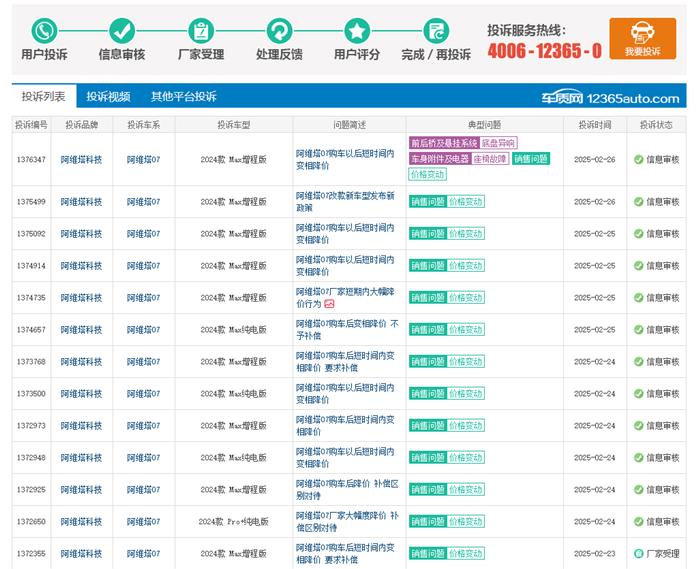Open the 其他平台投诉 tab
This screenshot has height=569, width=700.
click(183, 96)
